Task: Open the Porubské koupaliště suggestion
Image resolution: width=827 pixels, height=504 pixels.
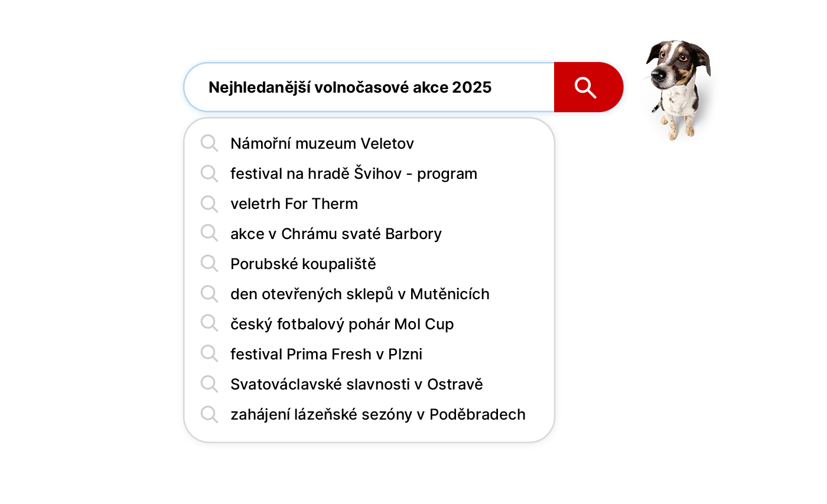Action: point(303,264)
